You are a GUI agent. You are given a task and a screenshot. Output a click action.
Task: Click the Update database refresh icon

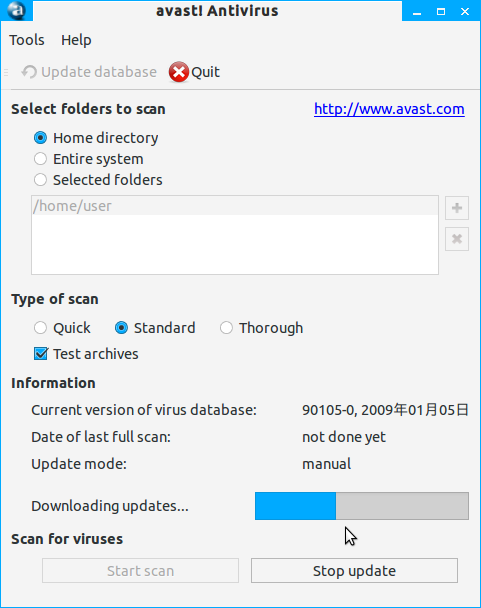click(29, 72)
